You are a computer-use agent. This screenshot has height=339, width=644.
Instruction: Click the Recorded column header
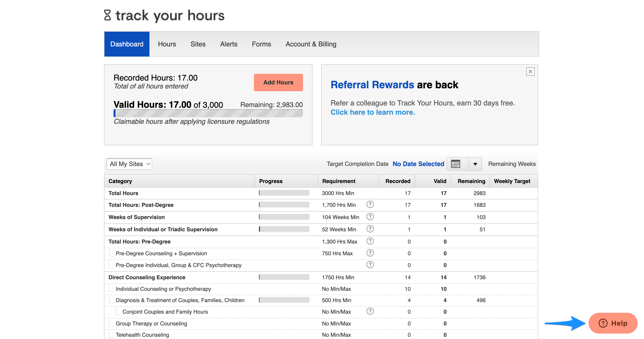tap(397, 181)
